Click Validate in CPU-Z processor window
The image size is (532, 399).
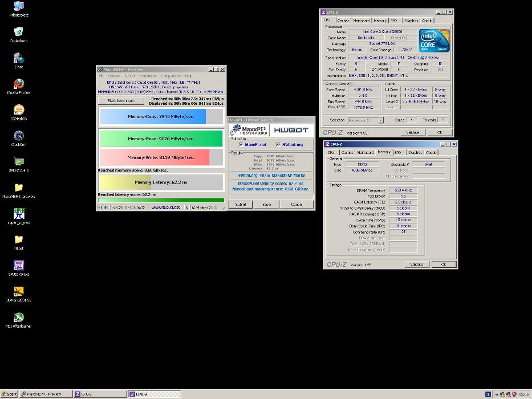(413, 132)
